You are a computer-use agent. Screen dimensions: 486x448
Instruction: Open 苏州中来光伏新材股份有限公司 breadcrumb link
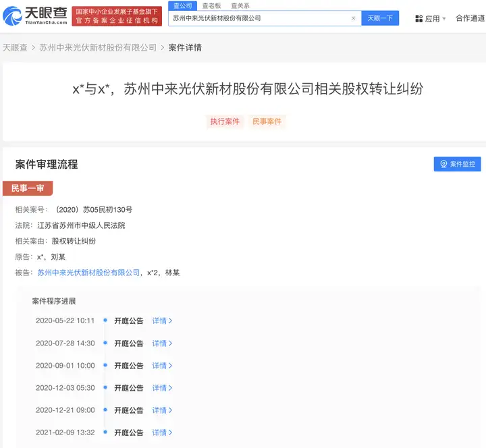(98, 47)
